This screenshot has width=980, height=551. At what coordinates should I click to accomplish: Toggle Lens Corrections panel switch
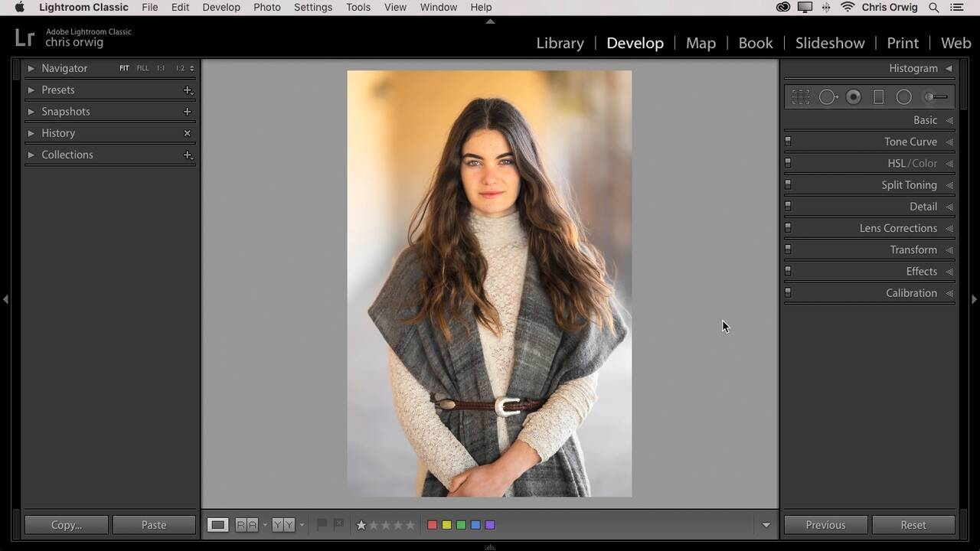click(788, 228)
